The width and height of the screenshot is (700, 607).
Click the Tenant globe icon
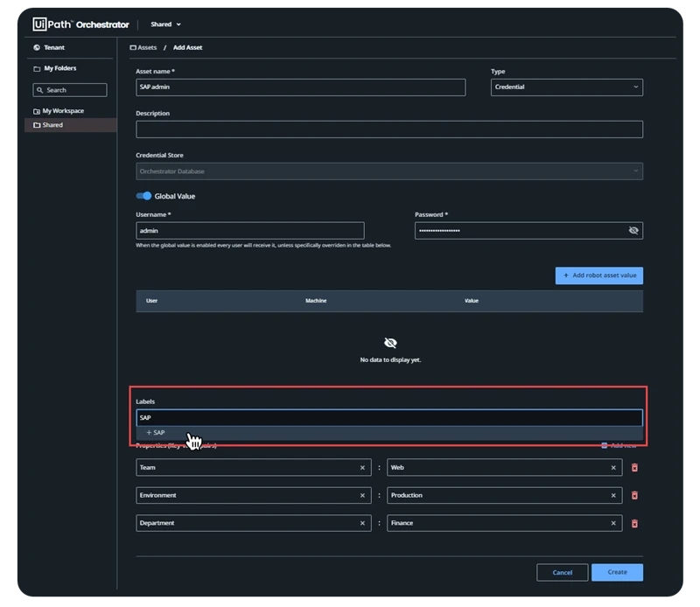(37, 47)
